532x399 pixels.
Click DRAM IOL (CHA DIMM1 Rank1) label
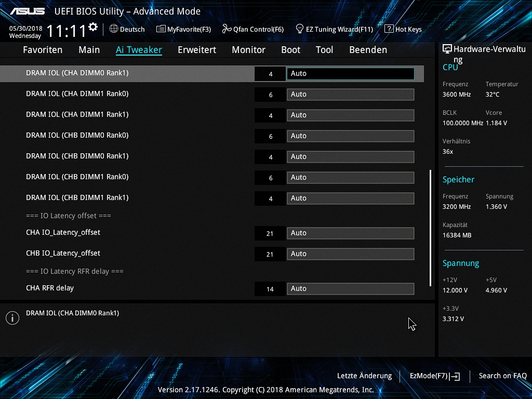coord(77,114)
